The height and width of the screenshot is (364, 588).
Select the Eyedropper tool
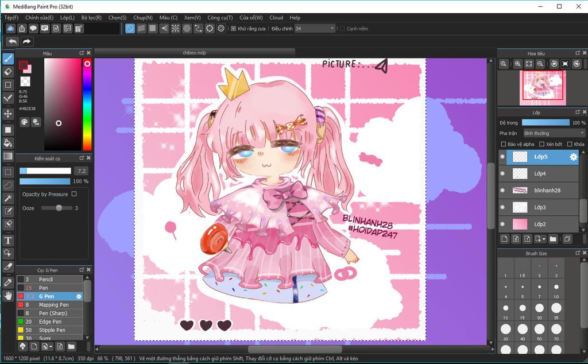(8, 282)
